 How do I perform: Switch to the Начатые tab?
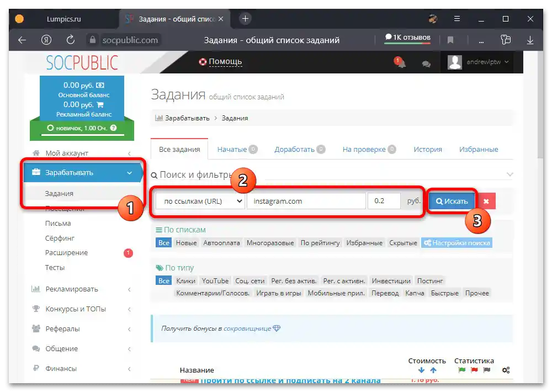tap(237, 149)
